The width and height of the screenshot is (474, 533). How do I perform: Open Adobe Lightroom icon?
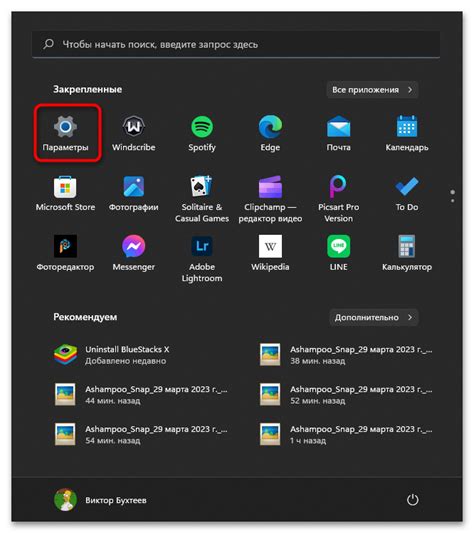pyautogui.click(x=202, y=246)
